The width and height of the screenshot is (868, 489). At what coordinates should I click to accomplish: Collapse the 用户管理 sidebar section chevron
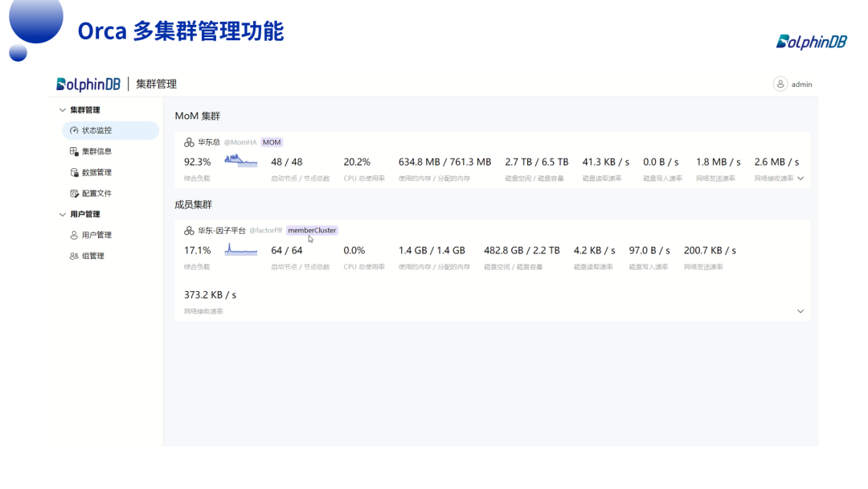click(x=63, y=214)
